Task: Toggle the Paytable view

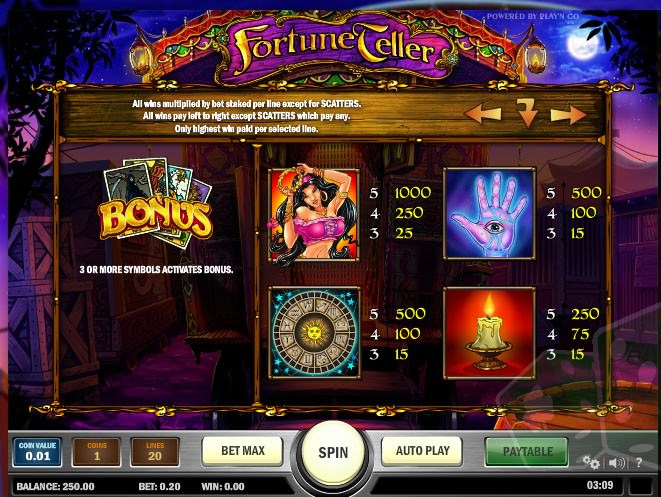Action: (x=527, y=451)
